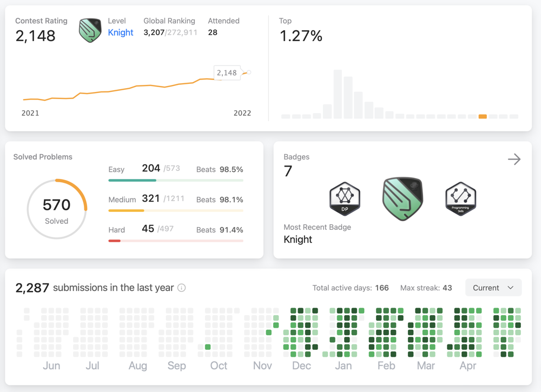The width and height of the screenshot is (541, 392).
Task: Click the Easy progress bar
Action: 175,181
